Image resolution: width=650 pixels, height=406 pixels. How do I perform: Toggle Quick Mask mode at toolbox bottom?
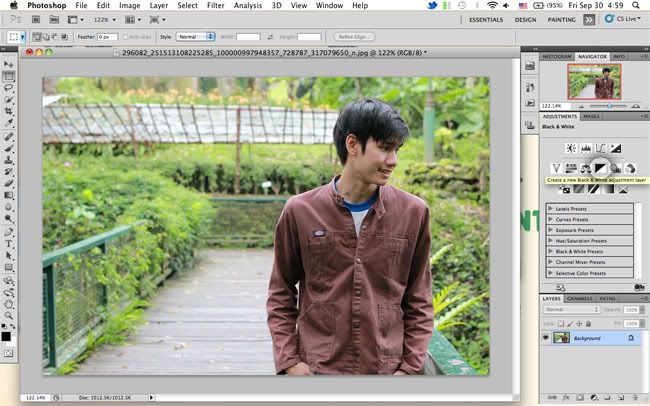coord(8,353)
